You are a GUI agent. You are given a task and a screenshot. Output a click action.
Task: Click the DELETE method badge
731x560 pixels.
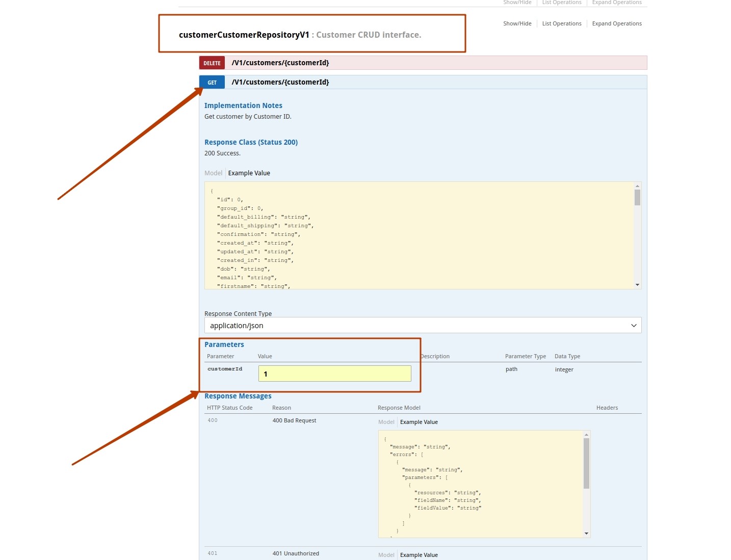tap(212, 63)
